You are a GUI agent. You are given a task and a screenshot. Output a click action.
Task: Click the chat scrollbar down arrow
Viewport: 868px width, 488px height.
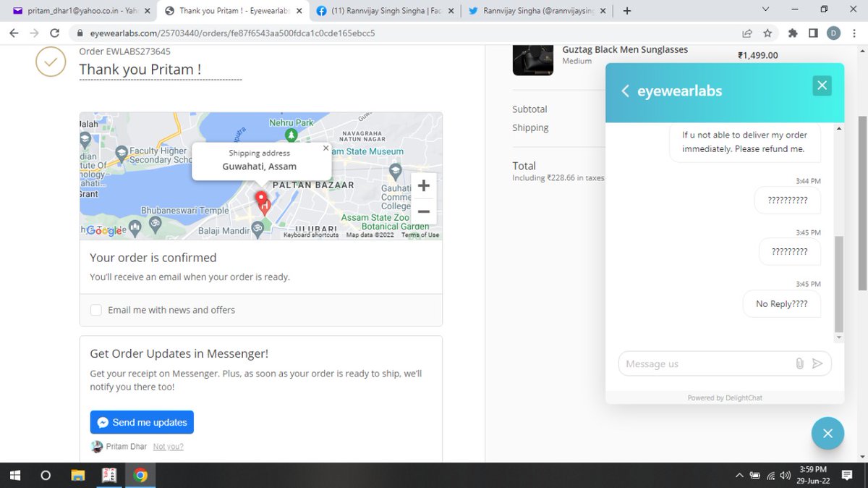coord(839,337)
